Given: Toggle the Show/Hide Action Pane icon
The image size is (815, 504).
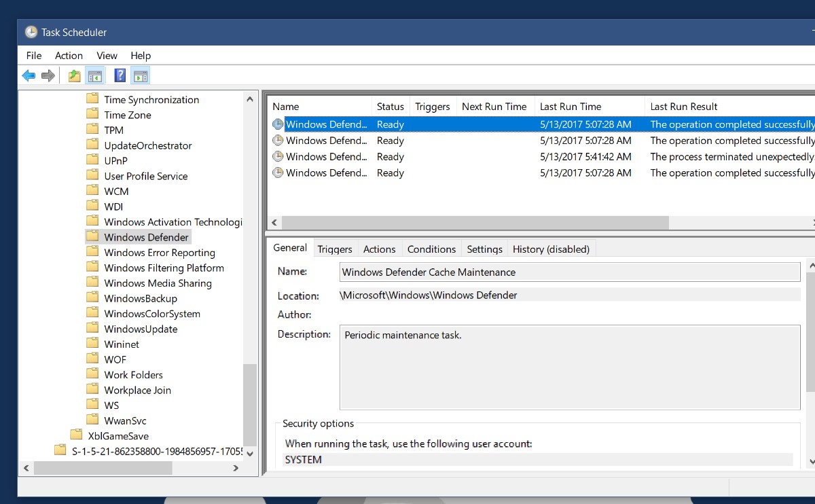Looking at the screenshot, I should [x=140, y=75].
